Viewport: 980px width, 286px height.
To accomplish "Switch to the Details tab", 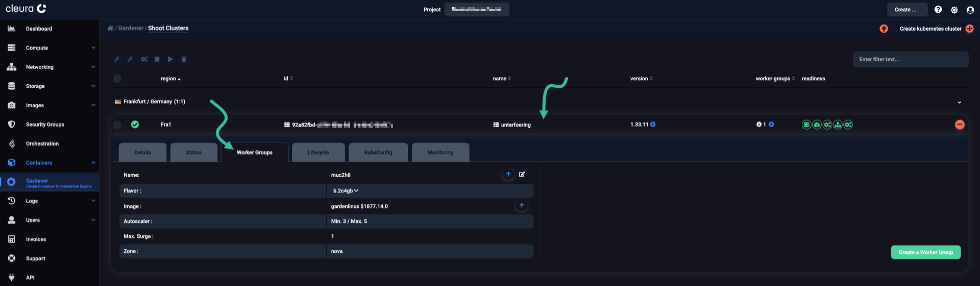I will click(x=142, y=153).
